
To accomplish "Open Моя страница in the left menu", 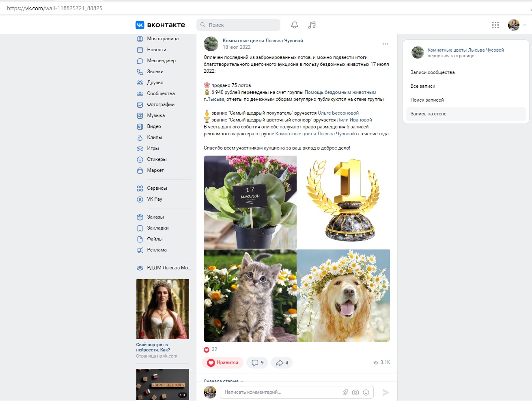I will [x=164, y=39].
